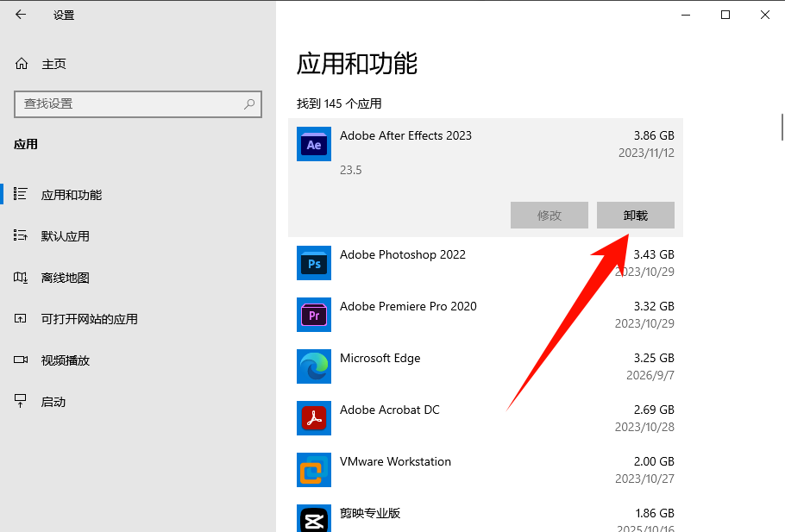Image resolution: width=785 pixels, height=532 pixels.
Task: Switch to the 离线地图 page label
Action: 65,278
